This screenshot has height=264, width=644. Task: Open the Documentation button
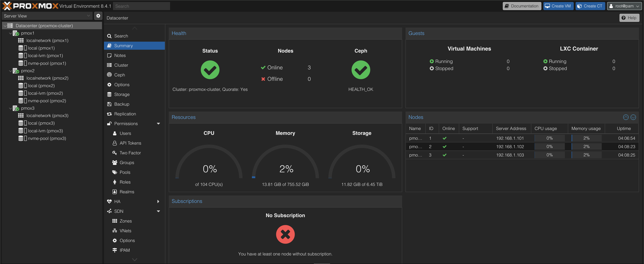tap(522, 6)
